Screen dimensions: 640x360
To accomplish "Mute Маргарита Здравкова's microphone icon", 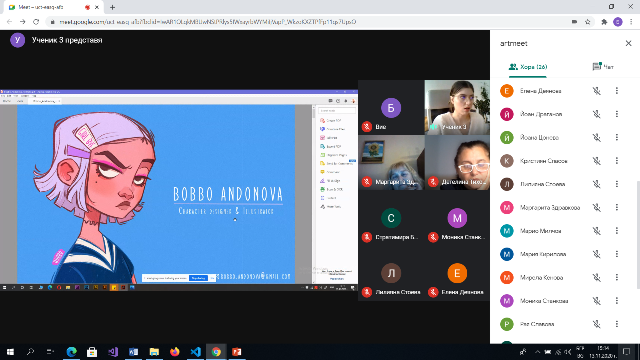I will pos(596,207).
